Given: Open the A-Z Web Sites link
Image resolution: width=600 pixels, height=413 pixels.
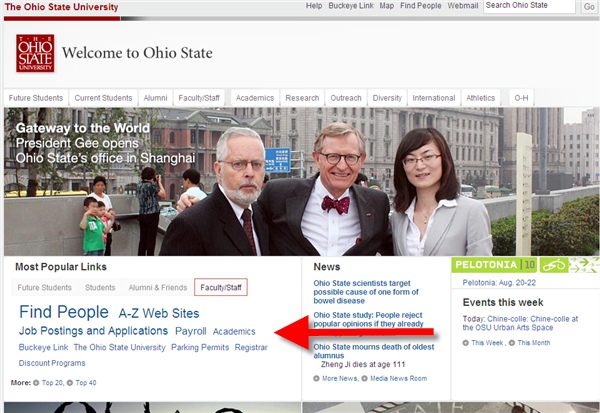Looking at the screenshot, I should [159, 313].
